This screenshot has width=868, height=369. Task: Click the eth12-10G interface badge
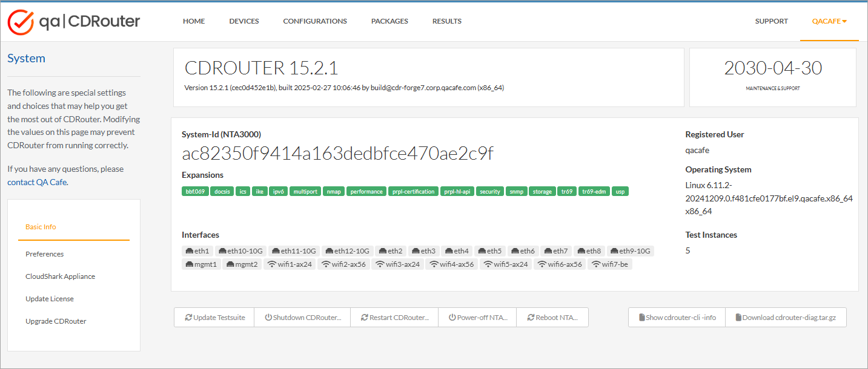[347, 250]
